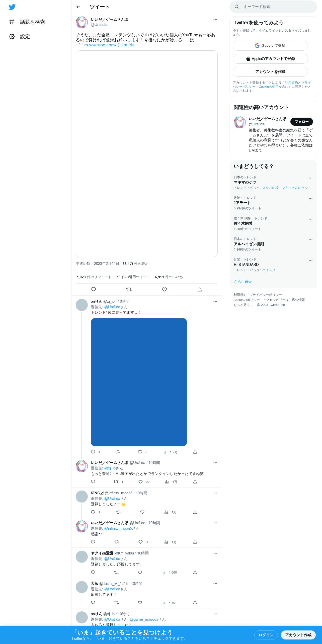
Task: Open the blue image in onりん's reply
Action: click(x=139, y=382)
